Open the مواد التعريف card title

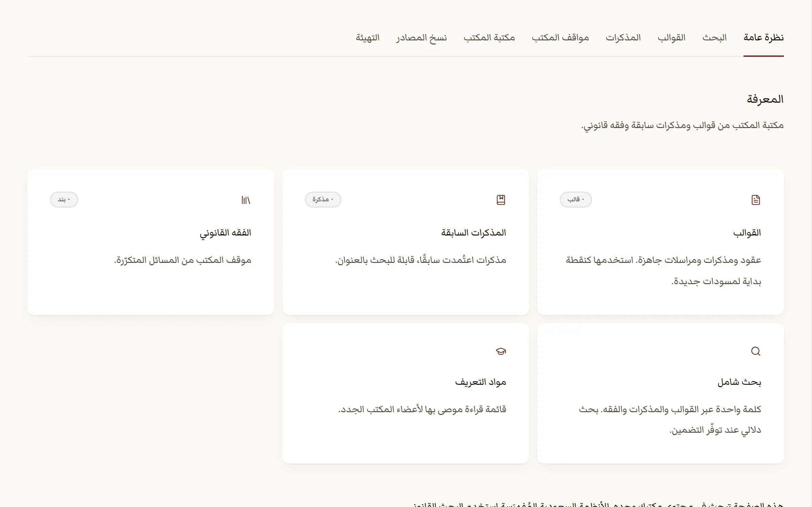480,382
